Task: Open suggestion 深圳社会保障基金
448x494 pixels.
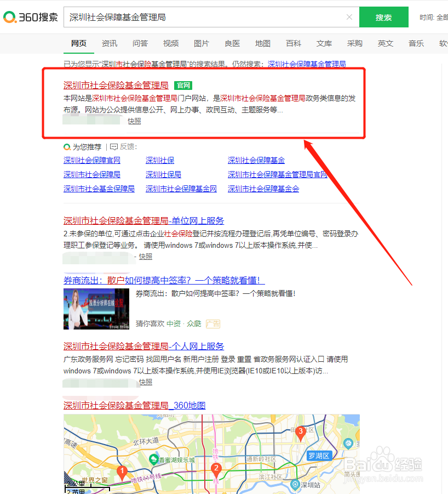Action: [256, 160]
